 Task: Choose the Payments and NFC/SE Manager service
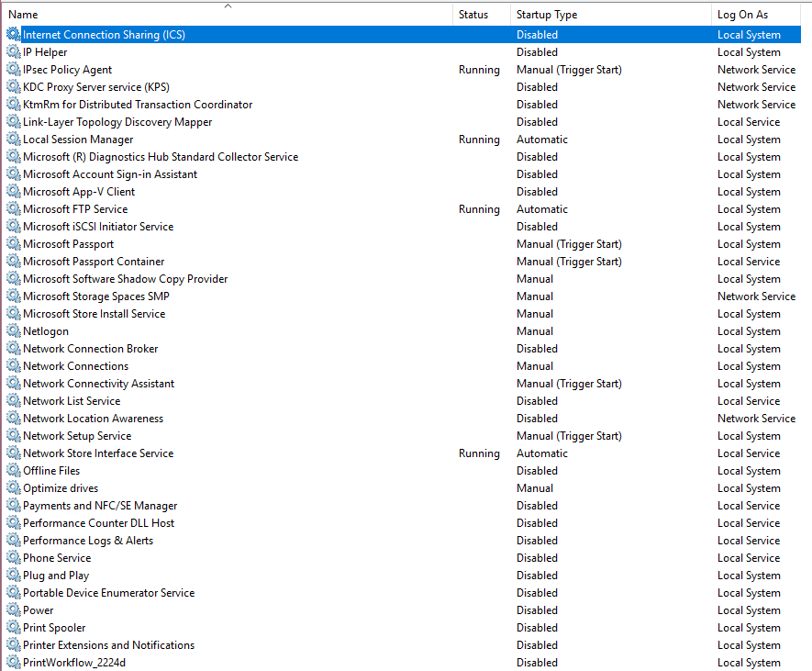(x=100, y=506)
